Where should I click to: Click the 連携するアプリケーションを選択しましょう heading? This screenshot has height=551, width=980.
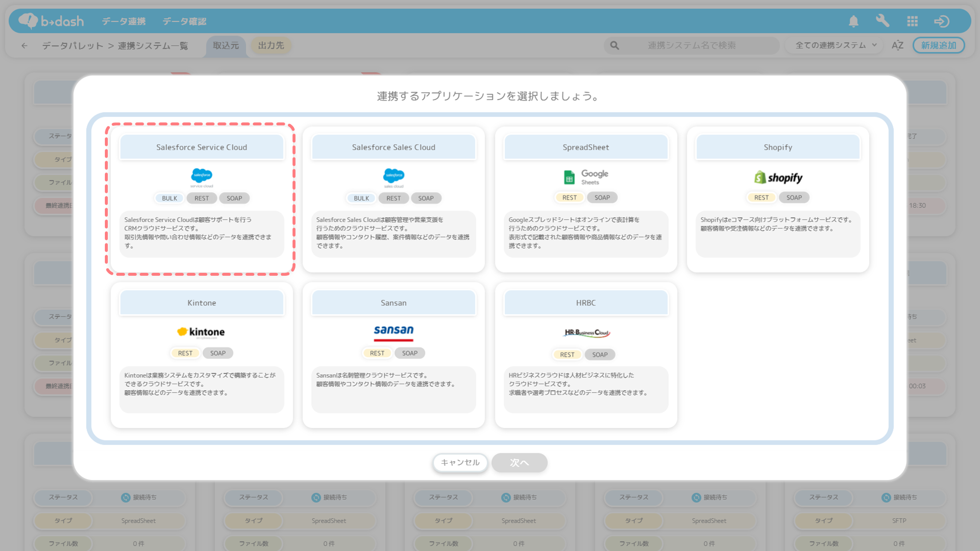490,96
